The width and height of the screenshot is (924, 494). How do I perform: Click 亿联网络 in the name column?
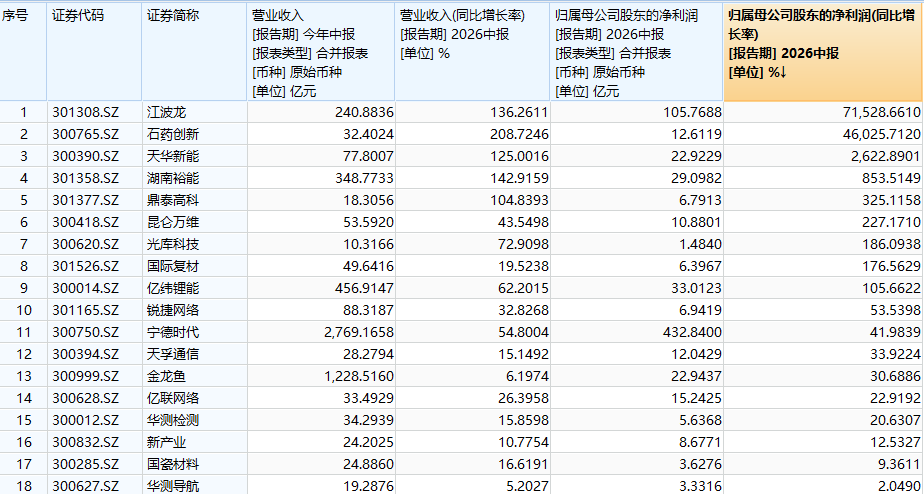tap(173, 399)
